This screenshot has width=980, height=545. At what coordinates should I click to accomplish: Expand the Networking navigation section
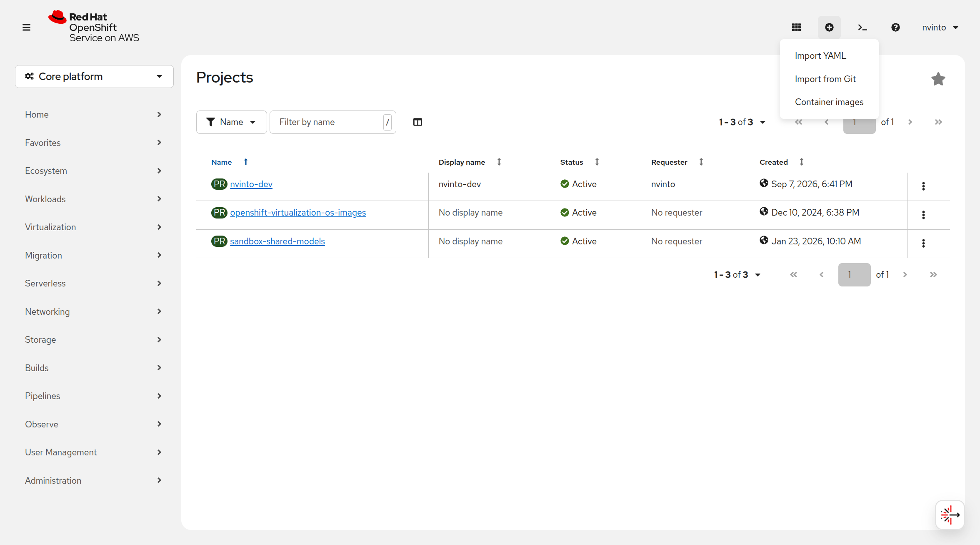point(94,311)
